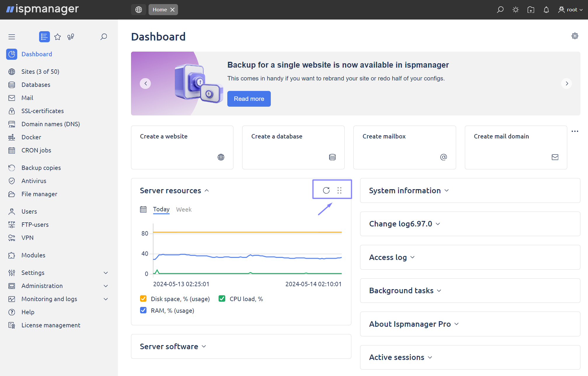Open the root user dropdown
This screenshot has width=588, height=376.
[x=570, y=10]
